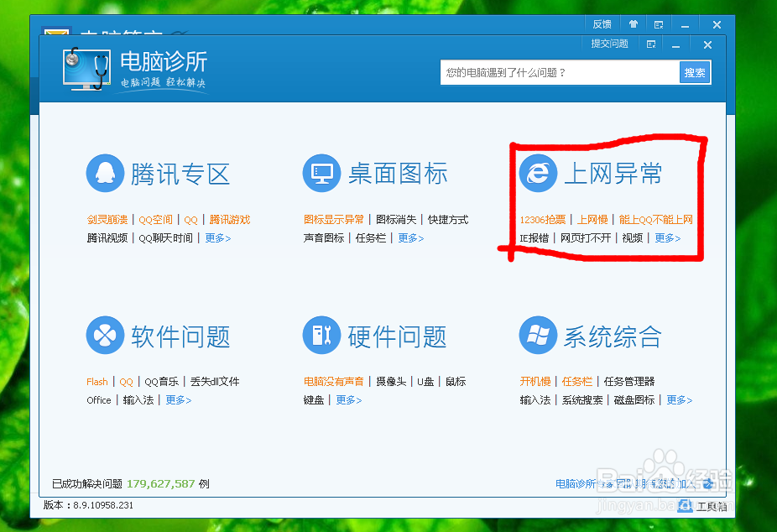Open the Office link

tap(99, 400)
